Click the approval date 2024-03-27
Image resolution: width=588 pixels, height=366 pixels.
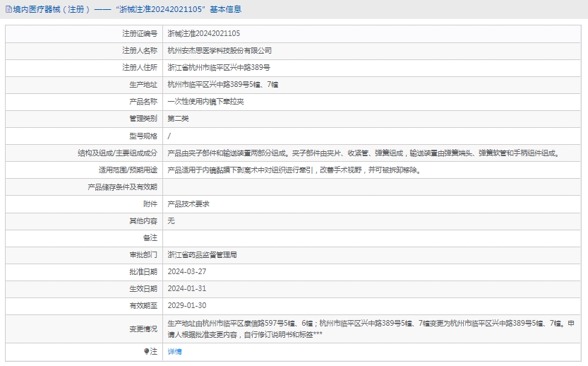187,271
